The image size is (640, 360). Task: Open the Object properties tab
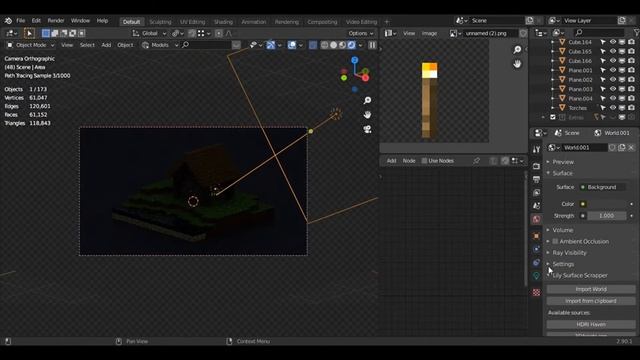(536, 236)
